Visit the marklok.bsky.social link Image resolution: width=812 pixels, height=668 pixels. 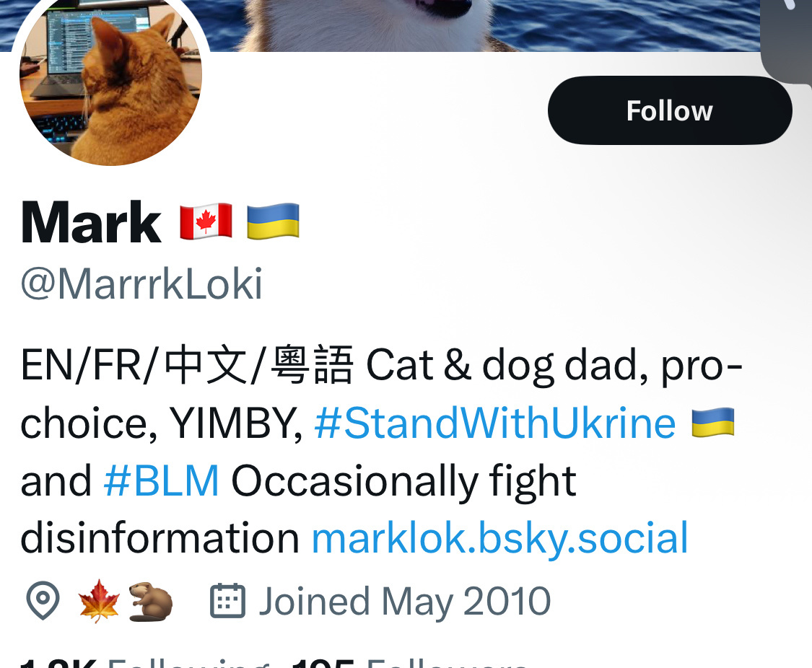(499, 539)
